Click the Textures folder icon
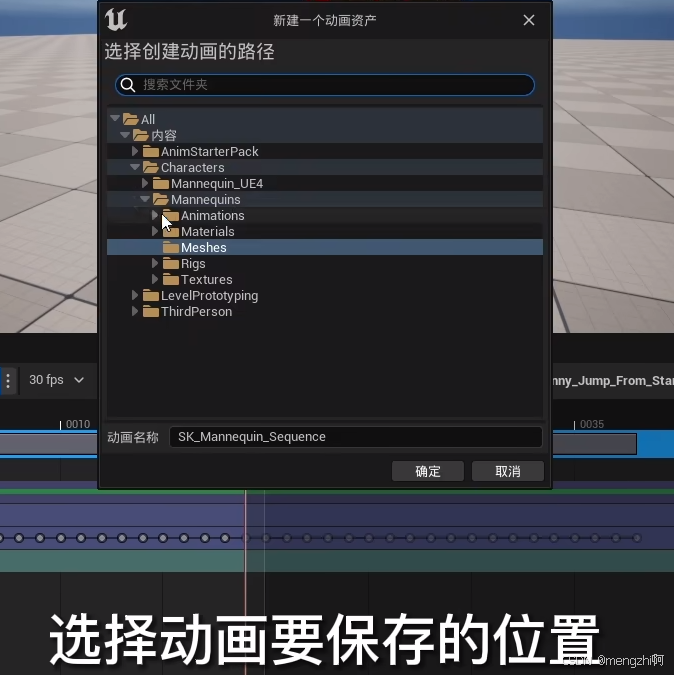Screen dimensions: 674x675 tap(171, 279)
